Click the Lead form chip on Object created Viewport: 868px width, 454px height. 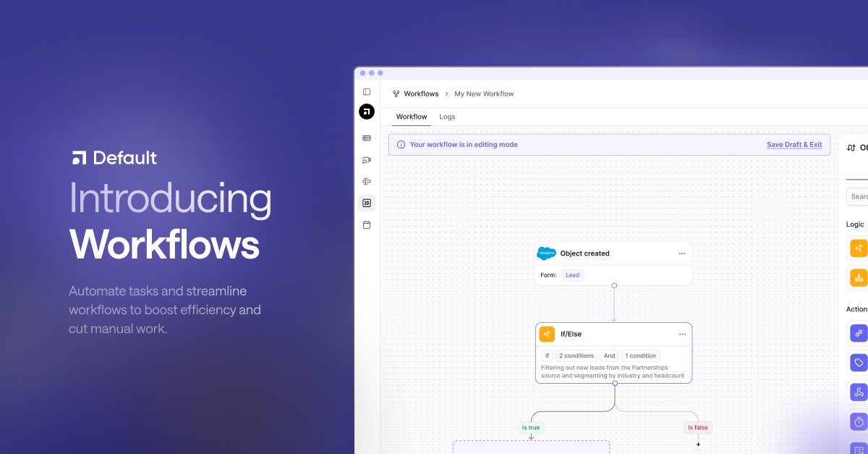572,275
